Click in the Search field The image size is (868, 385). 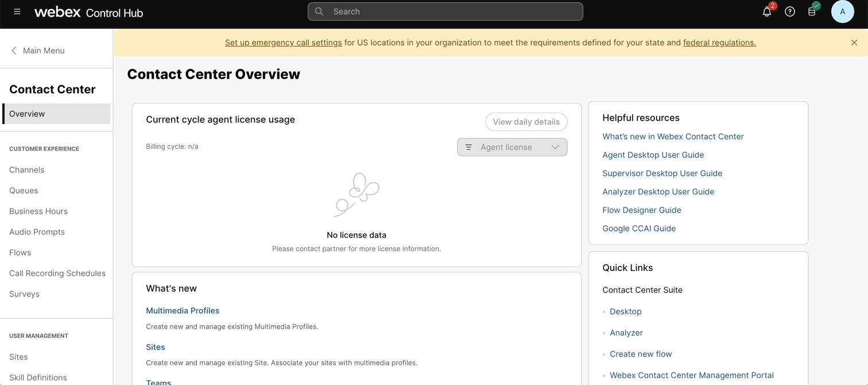tap(445, 11)
